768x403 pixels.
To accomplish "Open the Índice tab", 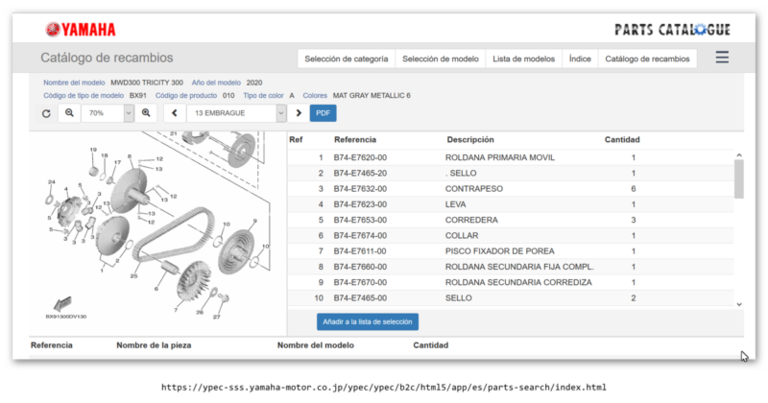I will click(x=579, y=59).
